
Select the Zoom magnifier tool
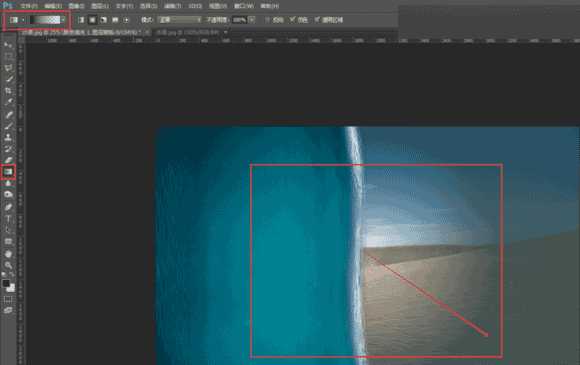8,265
